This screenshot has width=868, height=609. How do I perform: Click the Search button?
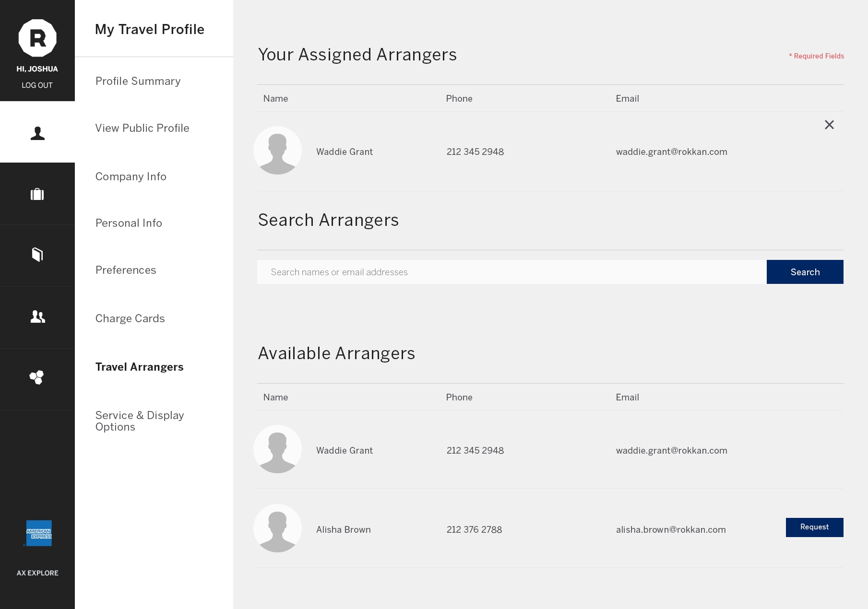(x=805, y=272)
